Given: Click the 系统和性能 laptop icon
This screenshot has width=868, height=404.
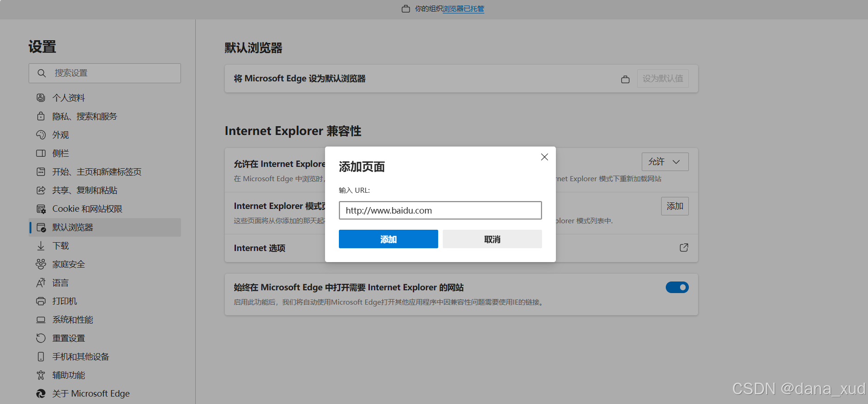Looking at the screenshot, I should tap(41, 320).
